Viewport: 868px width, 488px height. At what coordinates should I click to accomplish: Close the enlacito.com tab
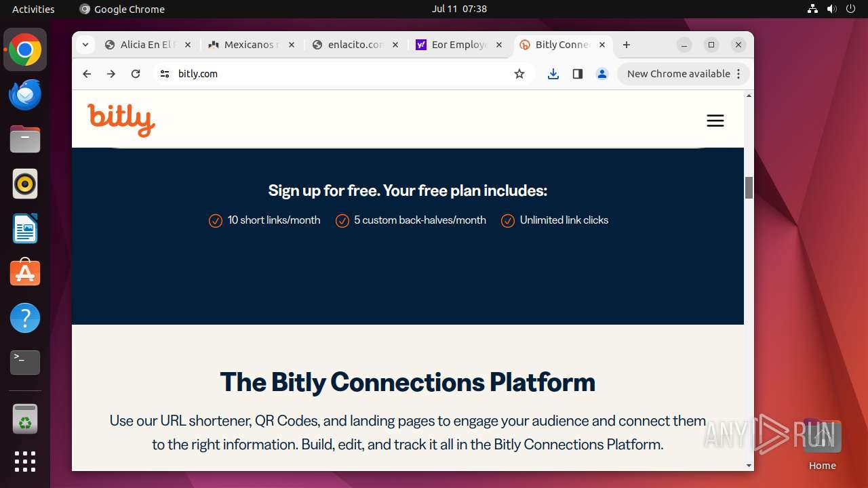pos(395,45)
